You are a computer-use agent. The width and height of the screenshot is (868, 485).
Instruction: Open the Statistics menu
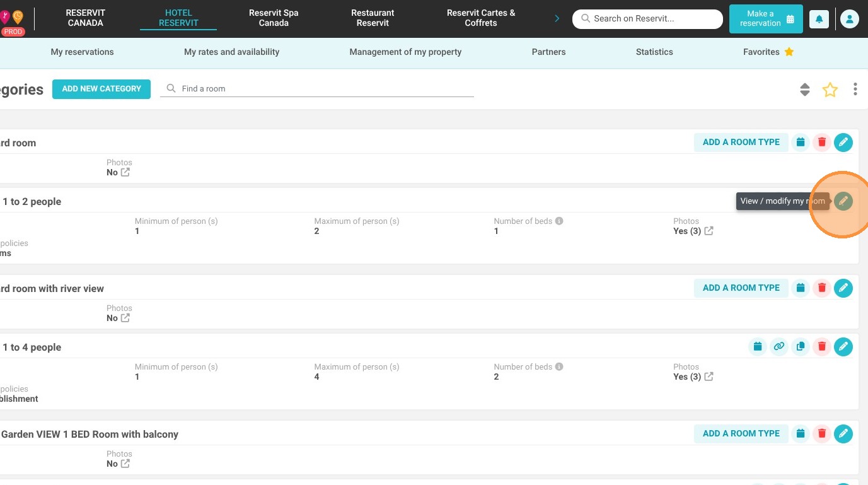pos(654,52)
